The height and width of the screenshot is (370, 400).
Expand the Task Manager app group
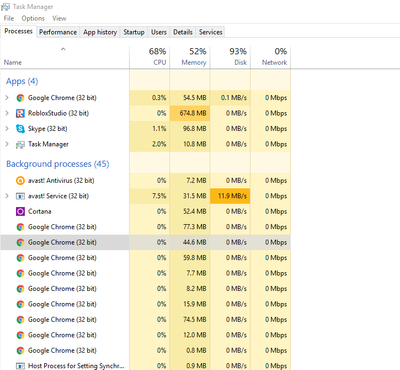click(x=7, y=144)
